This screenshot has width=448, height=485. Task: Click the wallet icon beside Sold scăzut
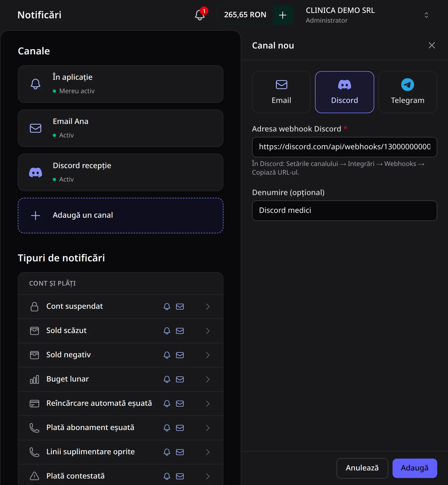[34, 331]
